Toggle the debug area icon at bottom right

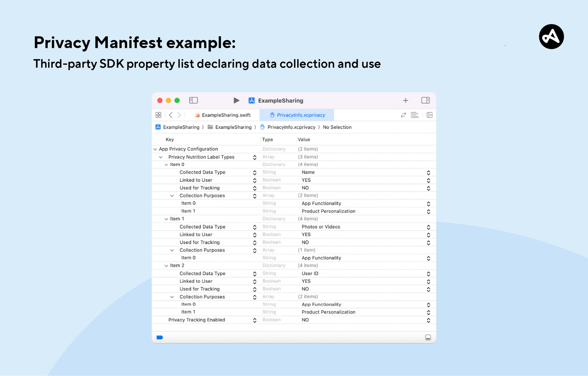tap(428, 338)
